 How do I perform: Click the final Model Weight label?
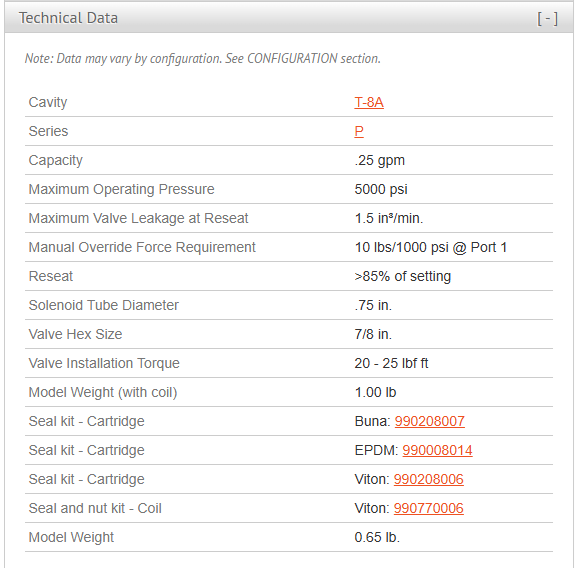[x=71, y=537]
